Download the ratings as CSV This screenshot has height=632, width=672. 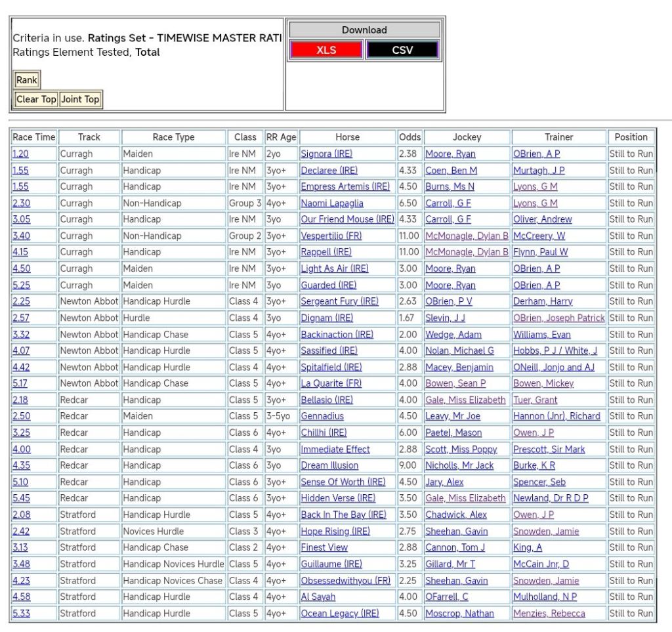[x=402, y=50]
